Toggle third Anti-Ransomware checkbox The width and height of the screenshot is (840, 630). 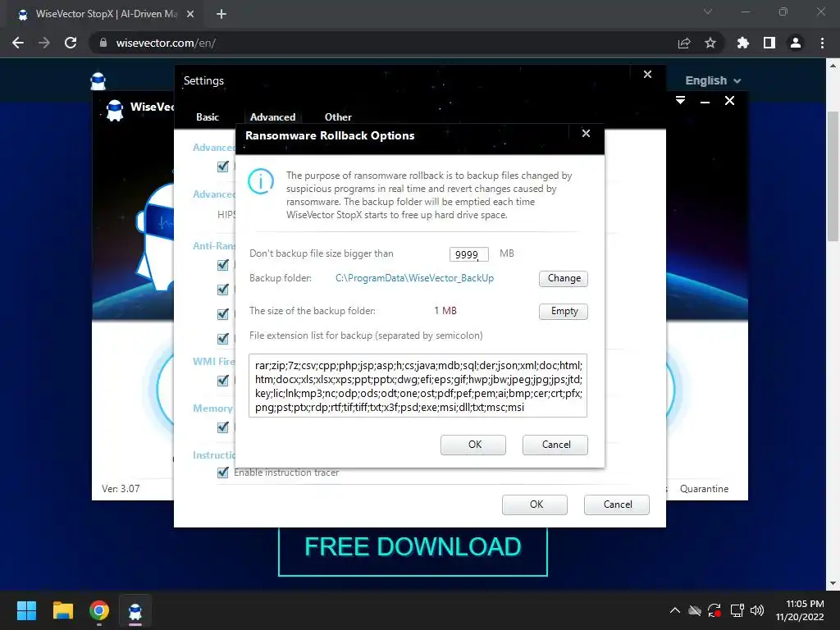point(223,314)
